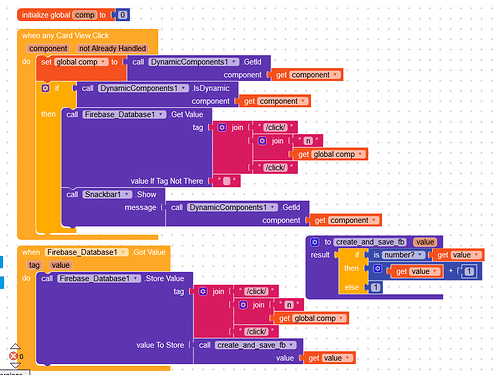Image resolution: width=495 pixels, height=375 pixels.
Task: Open outer join mutator gear in Get Value tag
Action: (x=222, y=127)
